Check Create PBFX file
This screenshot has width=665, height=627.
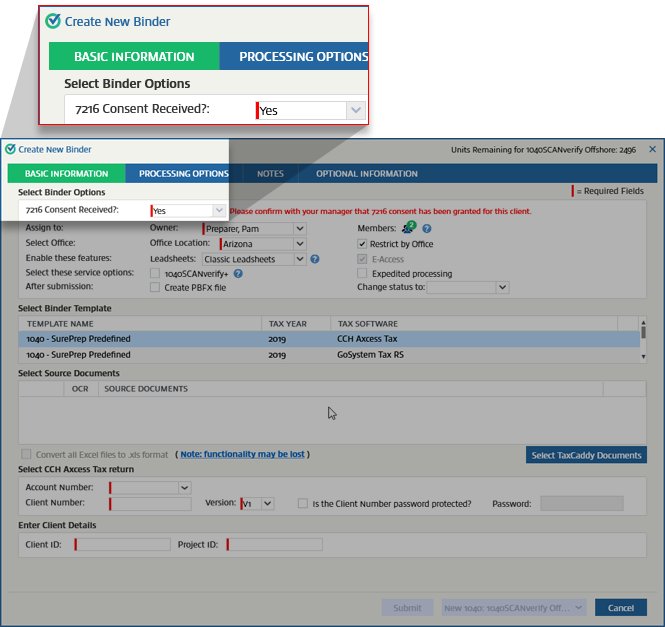pos(155,288)
